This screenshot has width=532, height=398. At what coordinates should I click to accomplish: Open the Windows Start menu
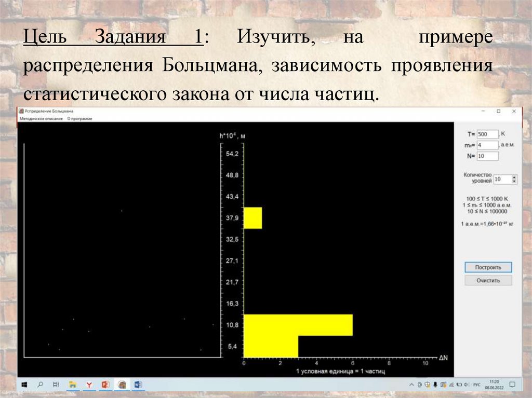(x=24, y=385)
